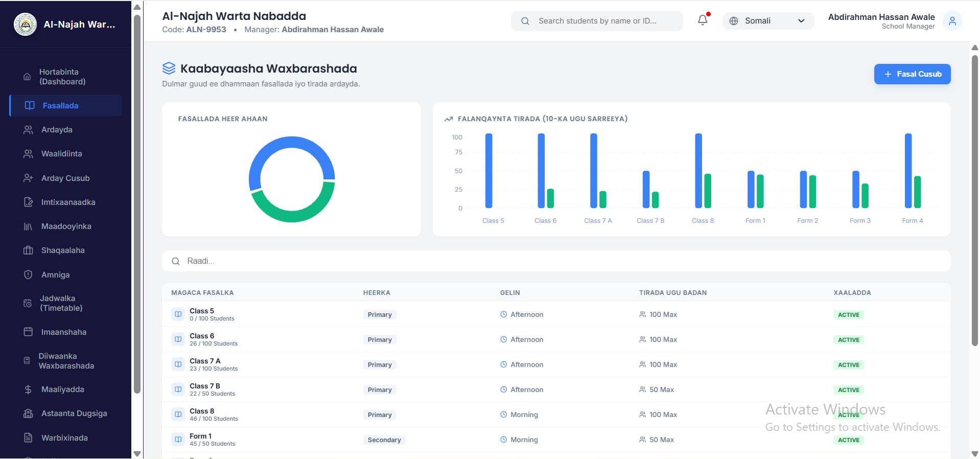
Task: Click the Primary tag in Class 6 row
Action: pos(380,340)
